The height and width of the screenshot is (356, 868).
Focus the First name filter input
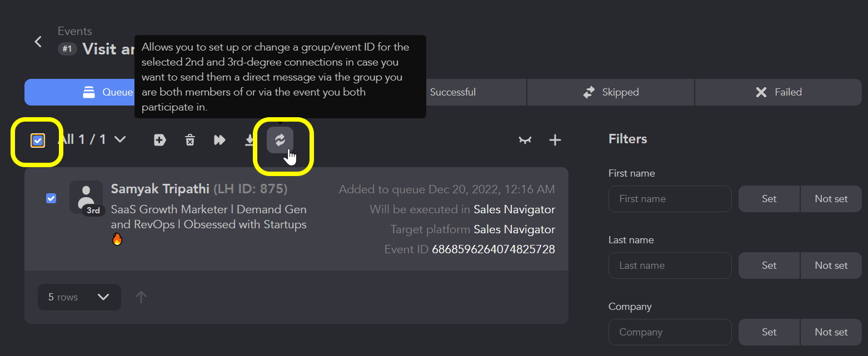pyautogui.click(x=670, y=199)
